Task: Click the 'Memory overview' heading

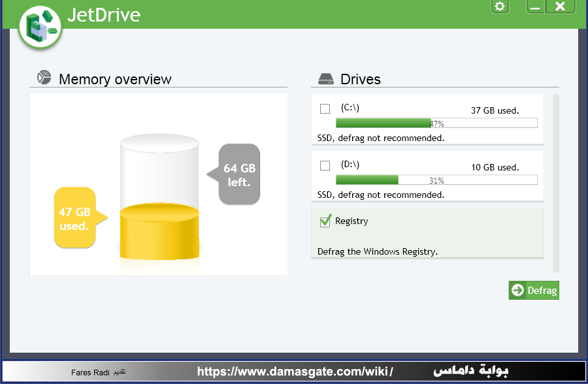Action: click(115, 79)
